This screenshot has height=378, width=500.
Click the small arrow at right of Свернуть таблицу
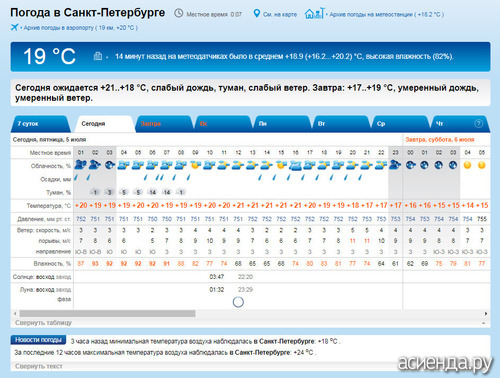click(x=482, y=323)
